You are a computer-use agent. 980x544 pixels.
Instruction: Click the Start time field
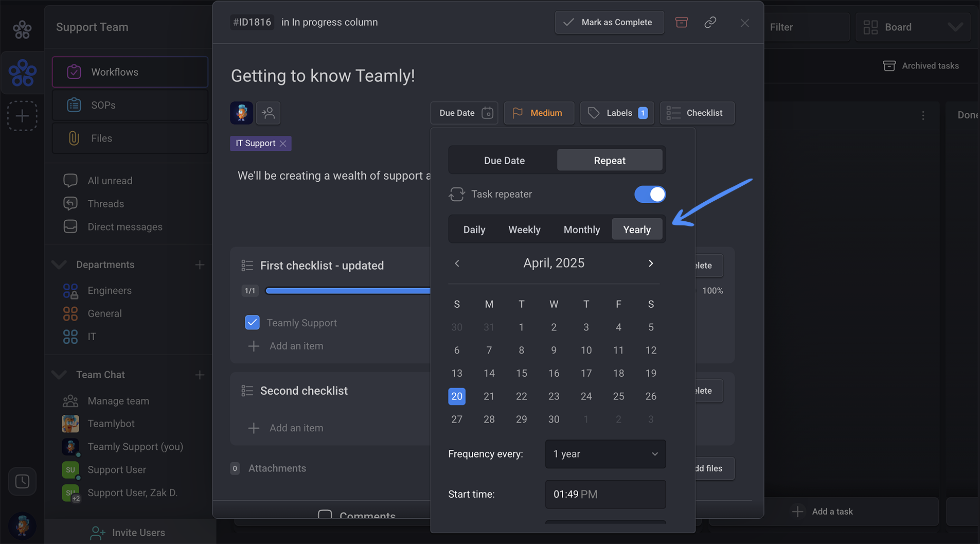(605, 494)
